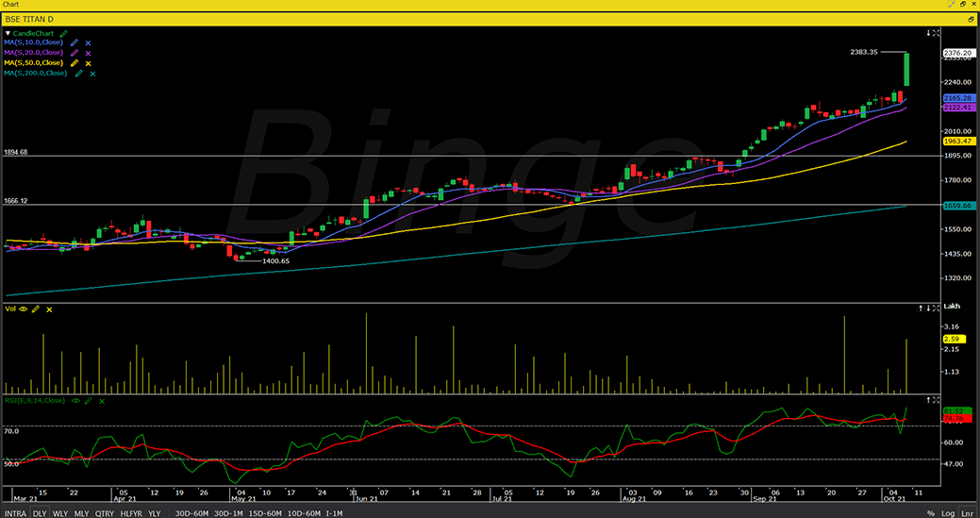
Task: Switch to the HLFYR half-yearly timeframe tab
Action: pos(131,513)
